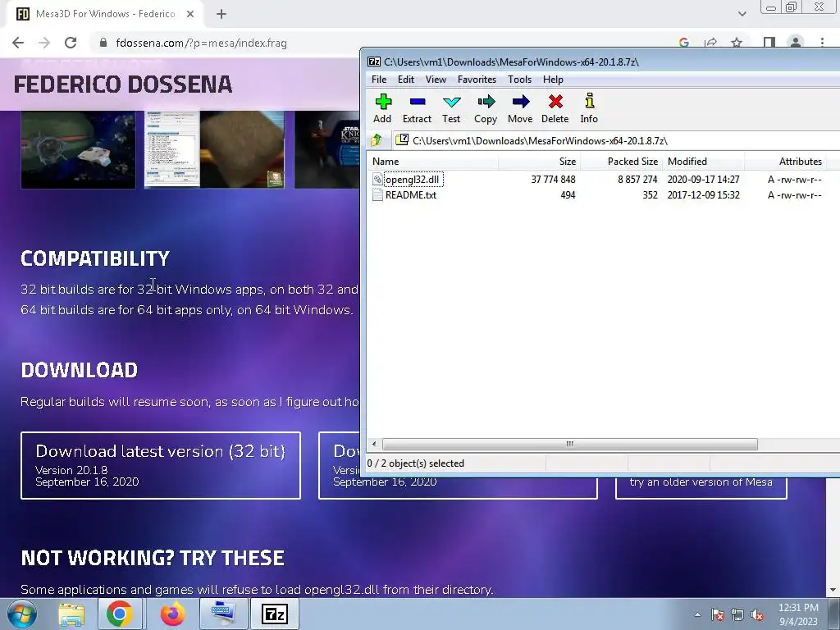Open the 7-Zip File menu
This screenshot has height=630, width=840.
(379, 80)
